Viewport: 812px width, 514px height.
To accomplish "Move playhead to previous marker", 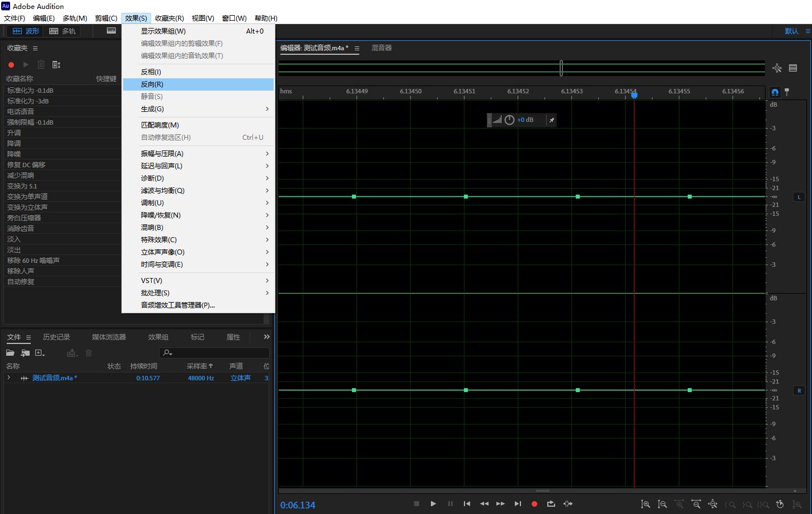I will [x=467, y=504].
